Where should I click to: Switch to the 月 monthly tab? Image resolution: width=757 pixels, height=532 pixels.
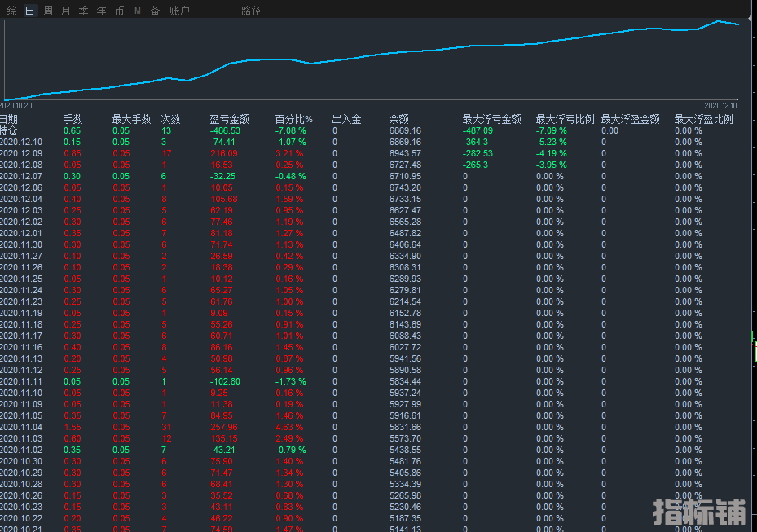[x=66, y=11]
